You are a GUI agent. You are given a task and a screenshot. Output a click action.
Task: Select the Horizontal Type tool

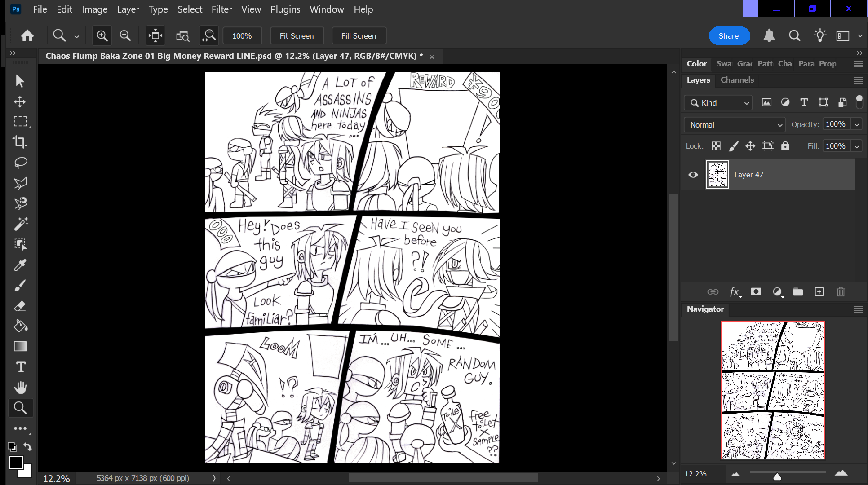tap(20, 367)
